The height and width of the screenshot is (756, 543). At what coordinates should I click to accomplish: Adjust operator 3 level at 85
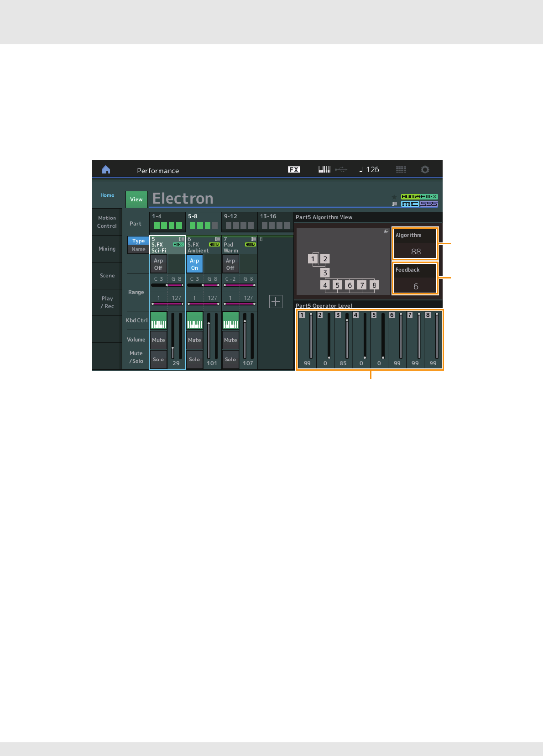347,336
